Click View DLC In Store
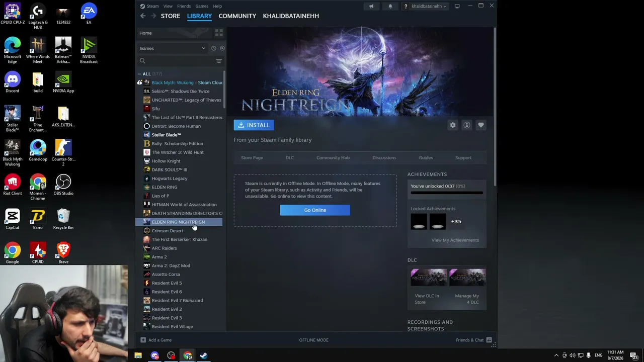The image size is (644, 362). point(427,299)
